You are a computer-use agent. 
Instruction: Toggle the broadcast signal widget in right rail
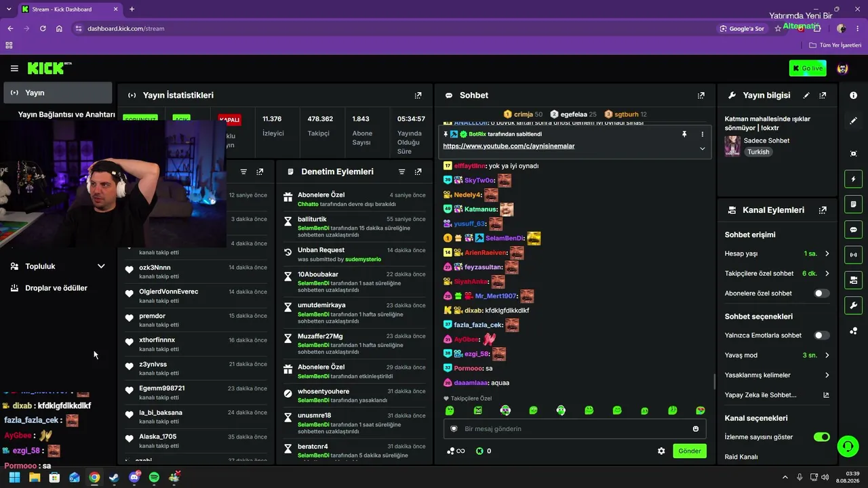click(x=853, y=255)
